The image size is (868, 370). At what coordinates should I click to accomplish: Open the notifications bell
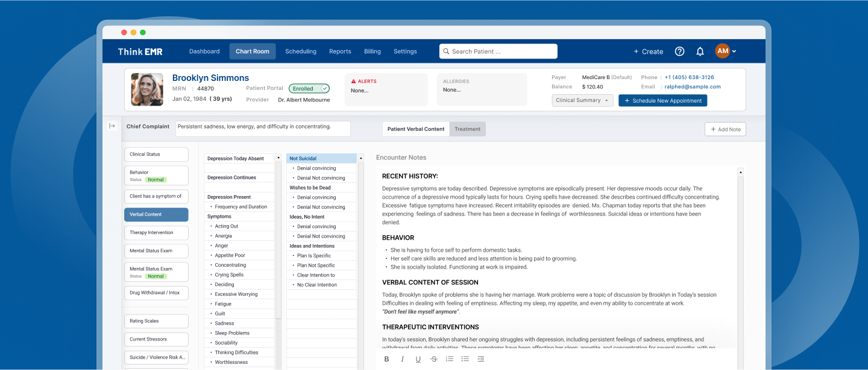(x=700, y=51)
